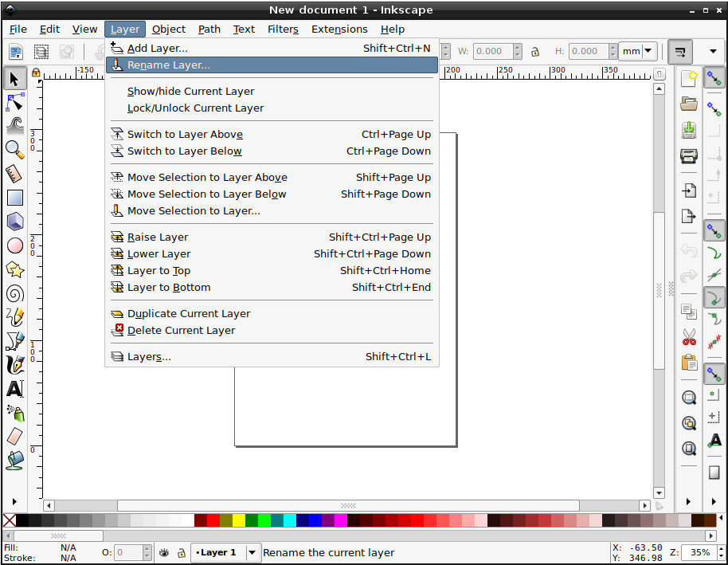Pick the Ellipse circle tool
728x565 pixels.
[14, 245]
